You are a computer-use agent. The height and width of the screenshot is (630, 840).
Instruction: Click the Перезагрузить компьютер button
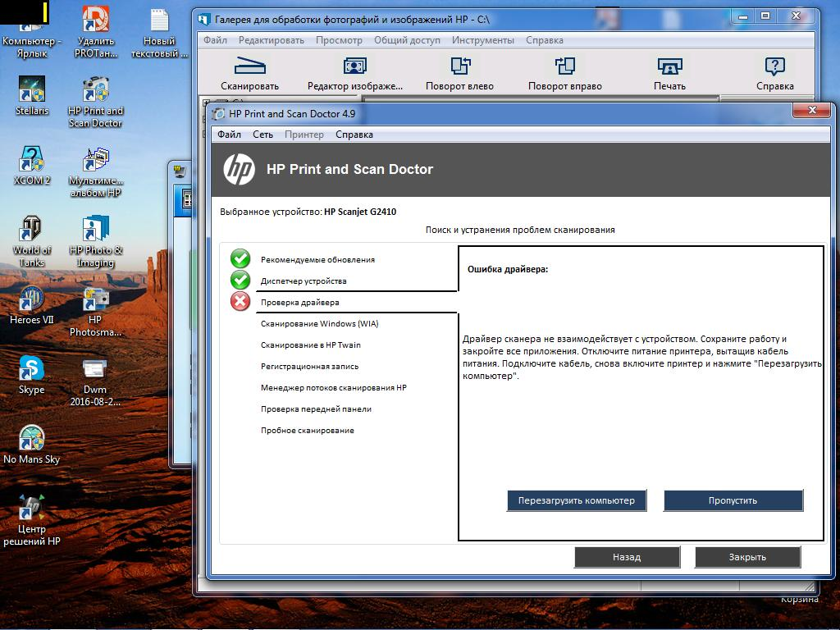[577, 500]
